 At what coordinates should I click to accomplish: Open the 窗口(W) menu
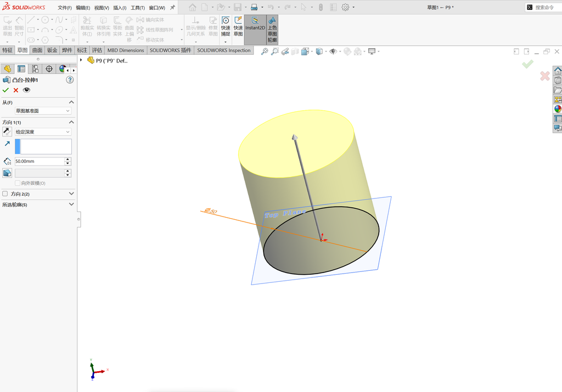tap(157, 8)
